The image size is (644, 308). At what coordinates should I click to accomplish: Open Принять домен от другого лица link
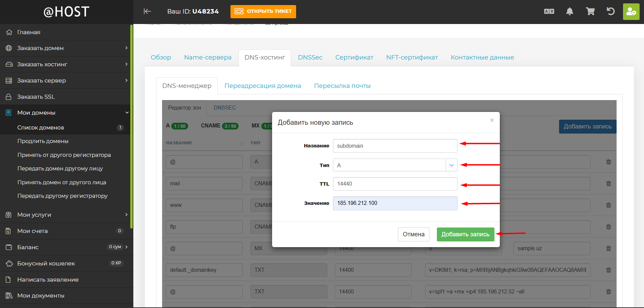pos(62,182)
